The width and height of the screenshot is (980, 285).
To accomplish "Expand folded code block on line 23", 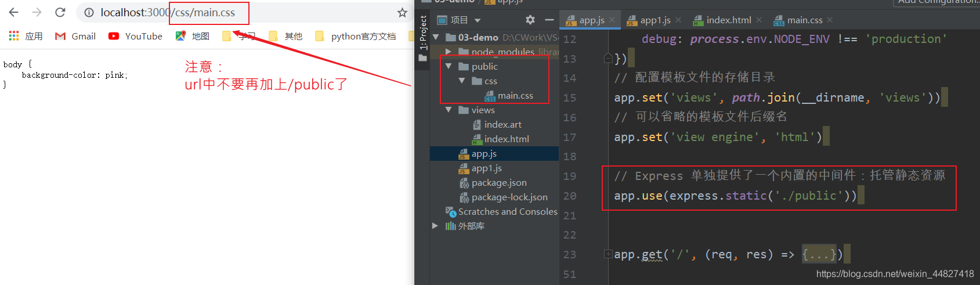I will click(608, 254).
